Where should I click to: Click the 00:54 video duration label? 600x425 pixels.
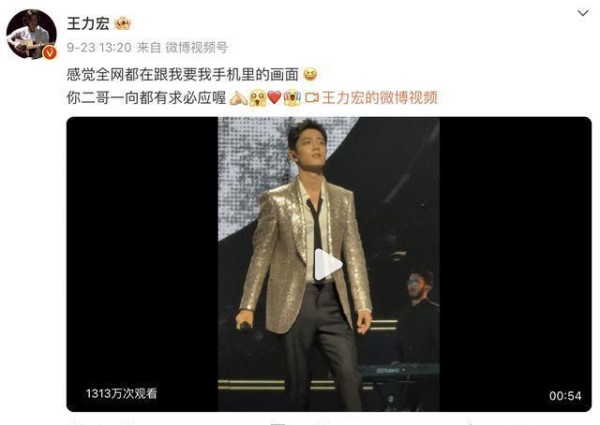click(565, 396)
